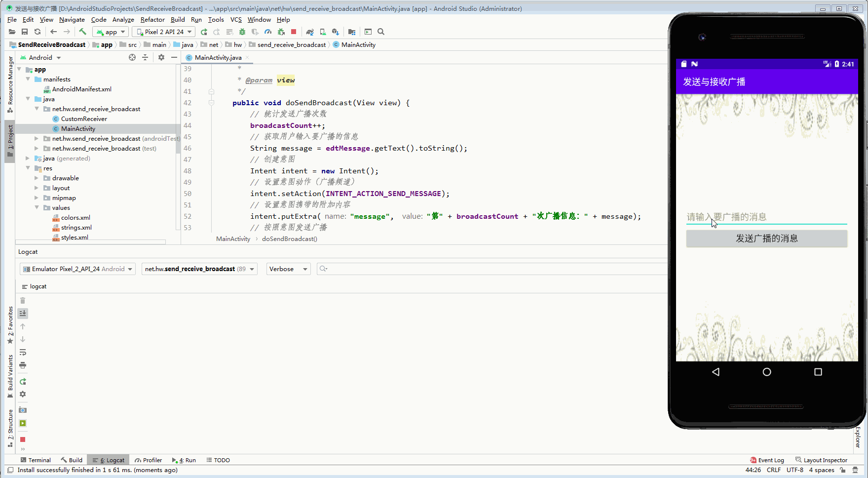Open the Navigate menu
This screenshot has width=868, height=478.
pos(72,20)
